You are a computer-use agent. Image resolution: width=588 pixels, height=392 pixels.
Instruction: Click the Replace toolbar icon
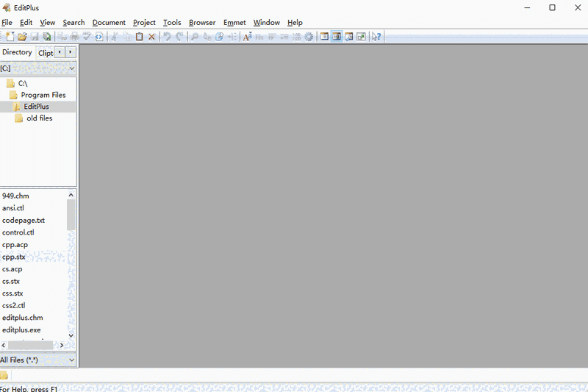point(207,37)
